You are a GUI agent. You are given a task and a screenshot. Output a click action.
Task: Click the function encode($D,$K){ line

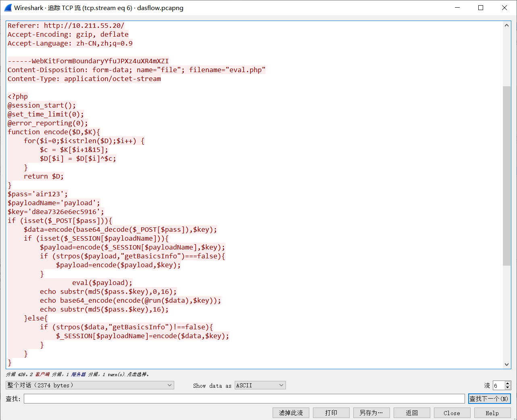tap(54, 132)
